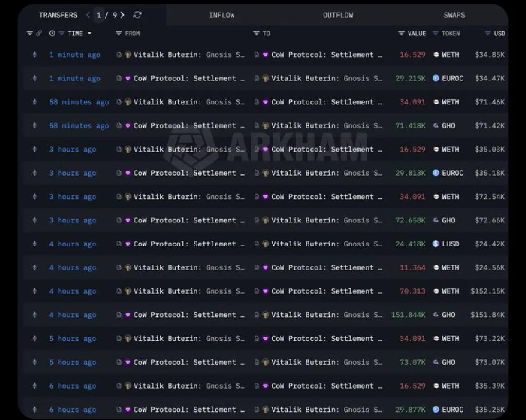Go to next page of transfers
526x420 pixels.
pos(122,15)
